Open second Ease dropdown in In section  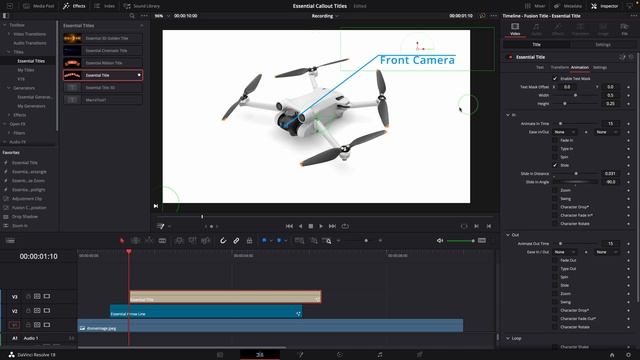click(607, 132)
